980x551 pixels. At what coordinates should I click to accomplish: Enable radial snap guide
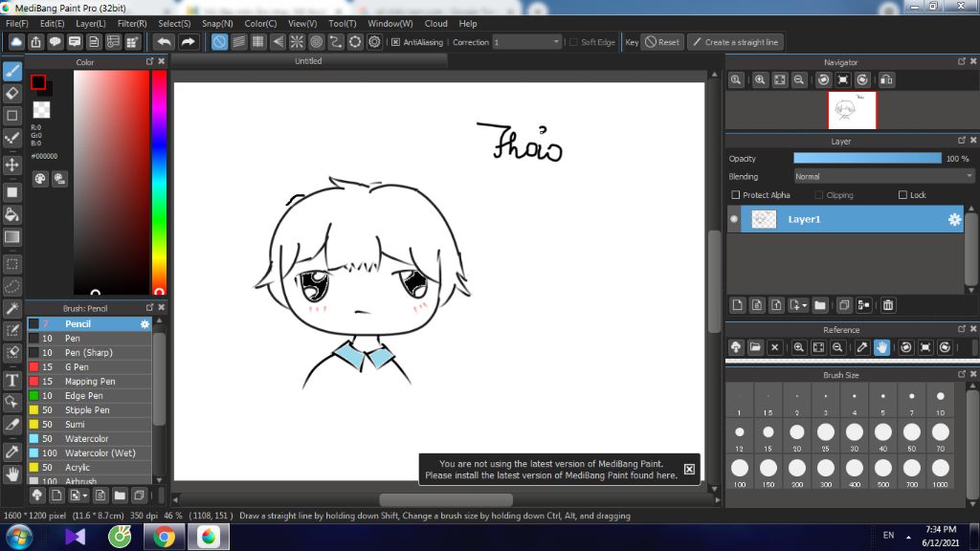pos(297,42)
